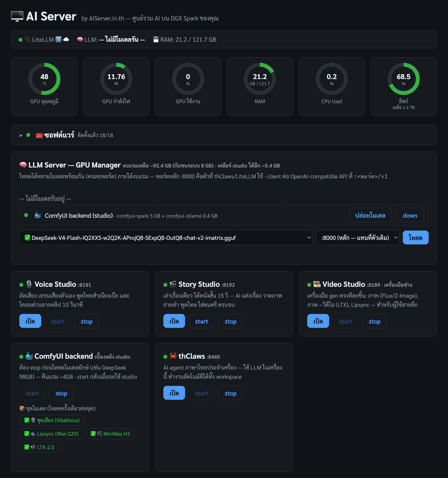Click the brain icon next to LLM status
Viewport: 448px width, 478px height.
pos(80,39)
